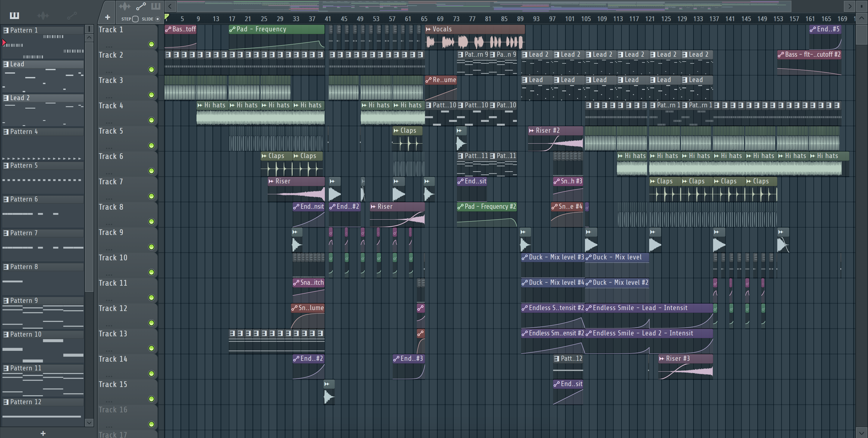Screen dimensions: 868x438
Task: Click the picker top slot button above scrollbar
Action: pyautogui.click(x=89, y=29)
